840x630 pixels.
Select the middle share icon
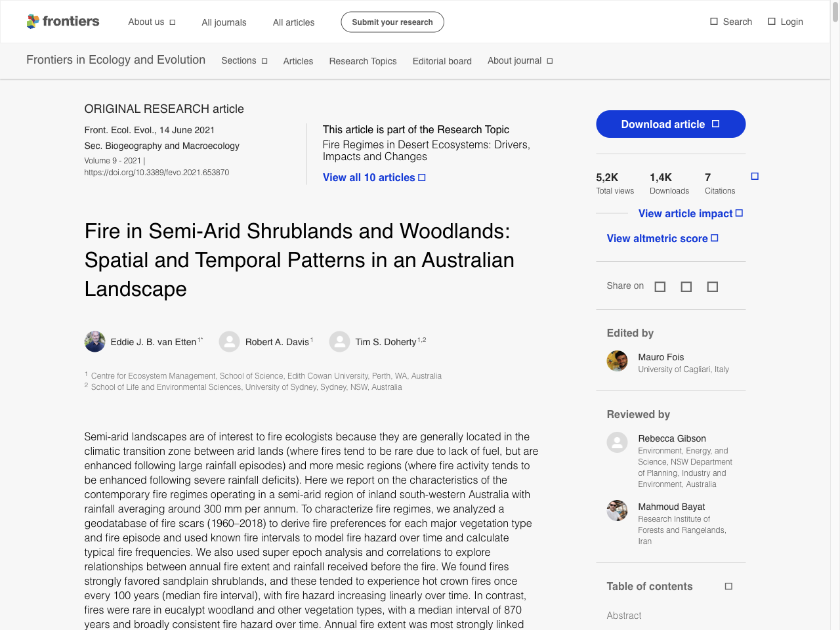click(686, 286)
